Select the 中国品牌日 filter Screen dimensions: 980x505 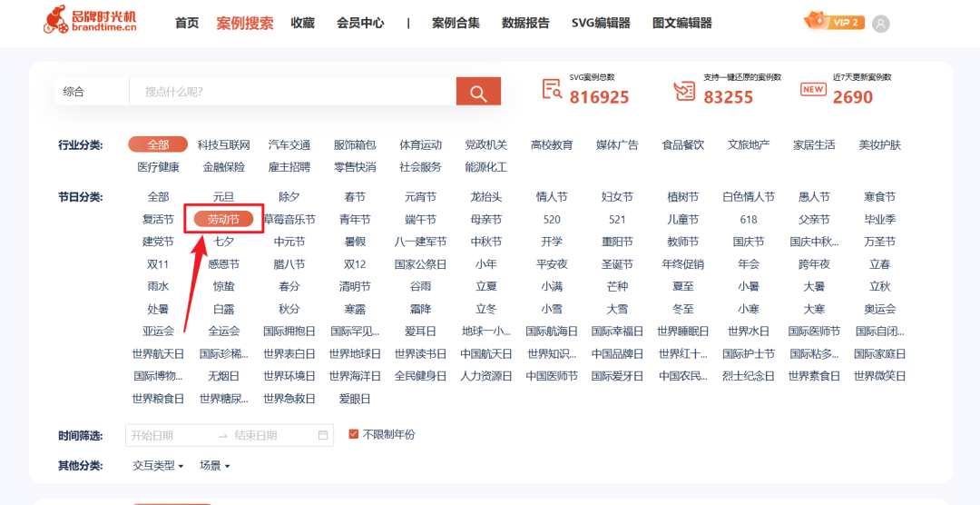click(618, 353)
